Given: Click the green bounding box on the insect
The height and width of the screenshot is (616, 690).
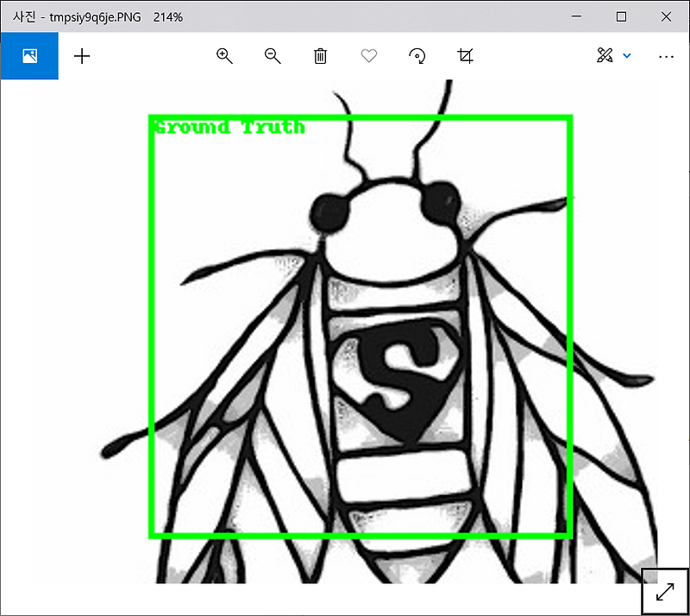Looking at the screenshot, I should [x=360, y=115].
